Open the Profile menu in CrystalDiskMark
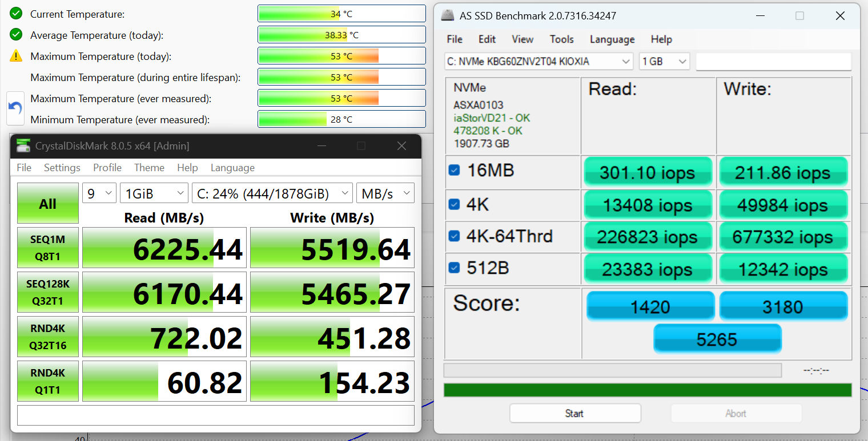Image resolution: width=868 pixels, height=441 pixels. point(107,168)
